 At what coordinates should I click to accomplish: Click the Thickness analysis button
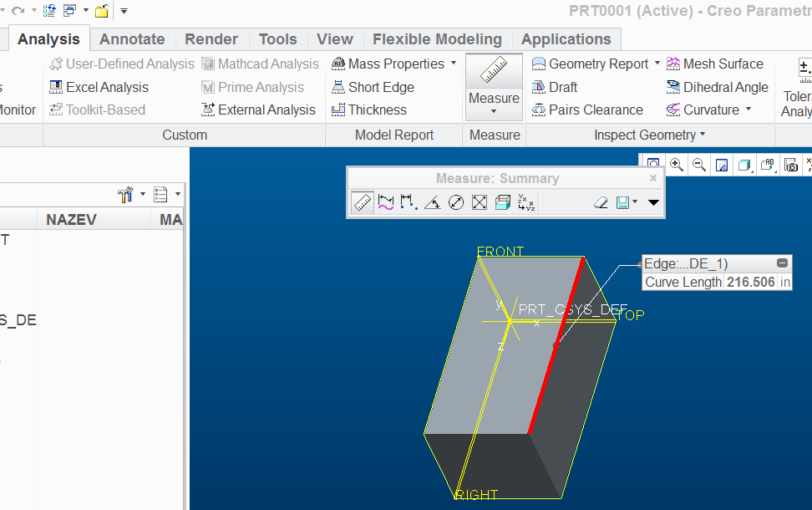(x=369, y=110)
